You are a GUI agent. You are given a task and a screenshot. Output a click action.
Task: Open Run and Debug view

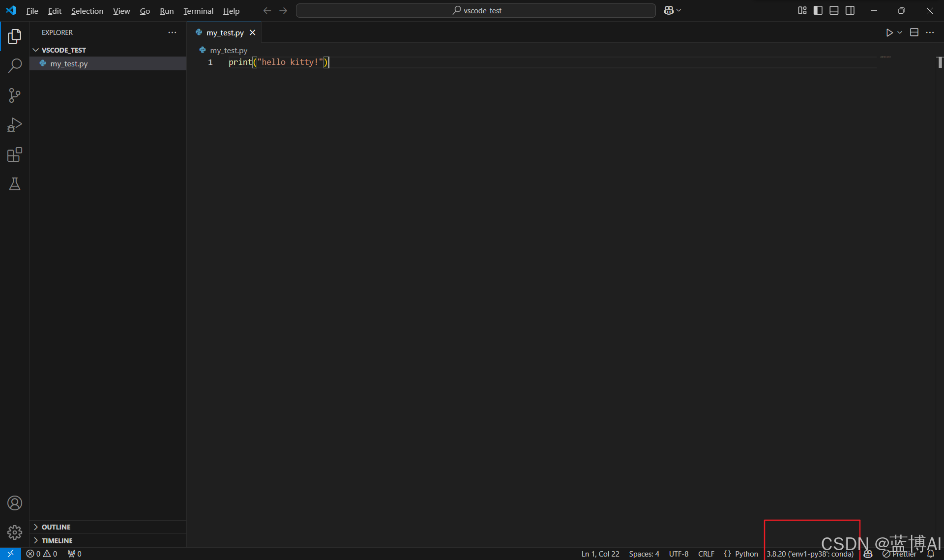coord(15,125)
